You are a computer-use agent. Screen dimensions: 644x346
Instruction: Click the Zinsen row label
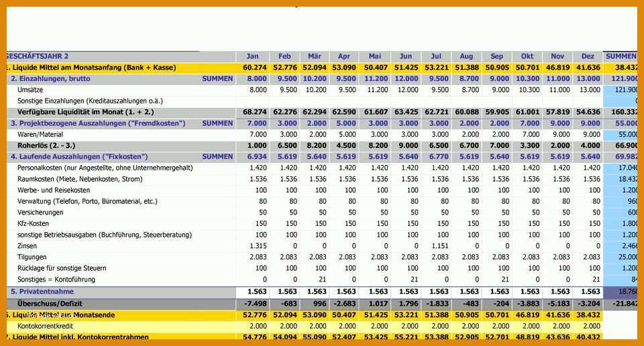coord(27,246)
